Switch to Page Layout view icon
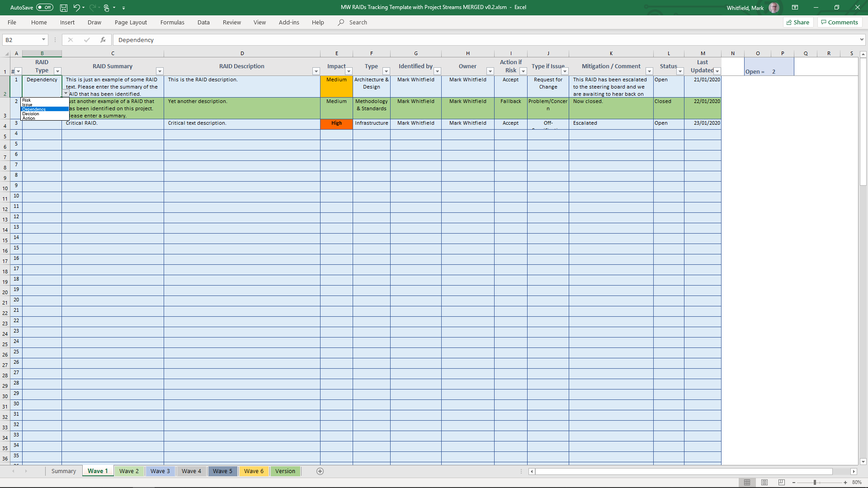The width and height of the screenshot is (868, 488). pyautogui.click(x=764, y=483)
